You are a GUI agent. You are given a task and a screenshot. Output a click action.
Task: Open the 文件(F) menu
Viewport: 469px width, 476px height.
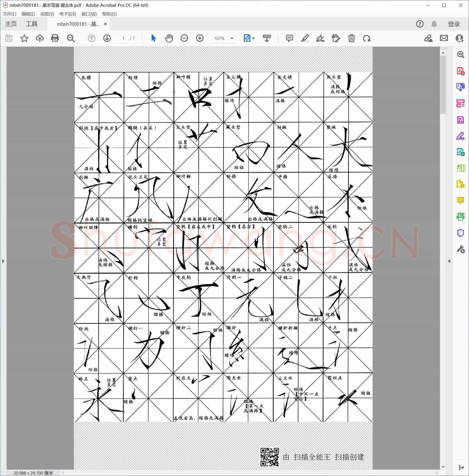tap(9, 14)
